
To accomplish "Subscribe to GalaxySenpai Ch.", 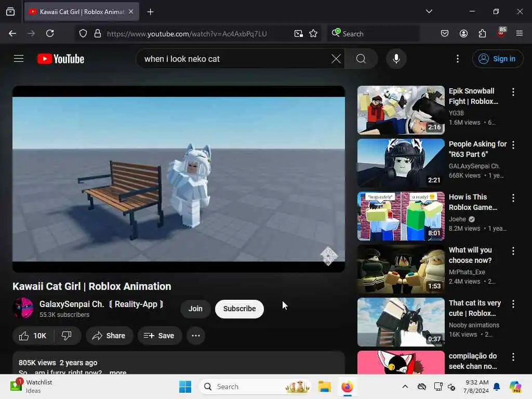I will [x=240, y=309].
